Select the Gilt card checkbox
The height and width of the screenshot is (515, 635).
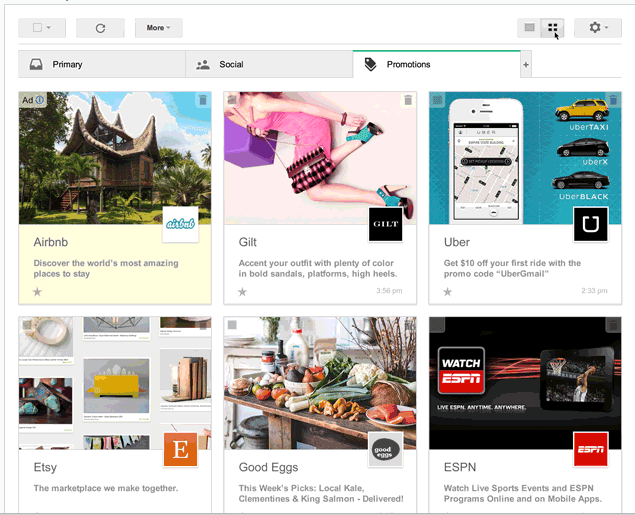pos(232,99)
